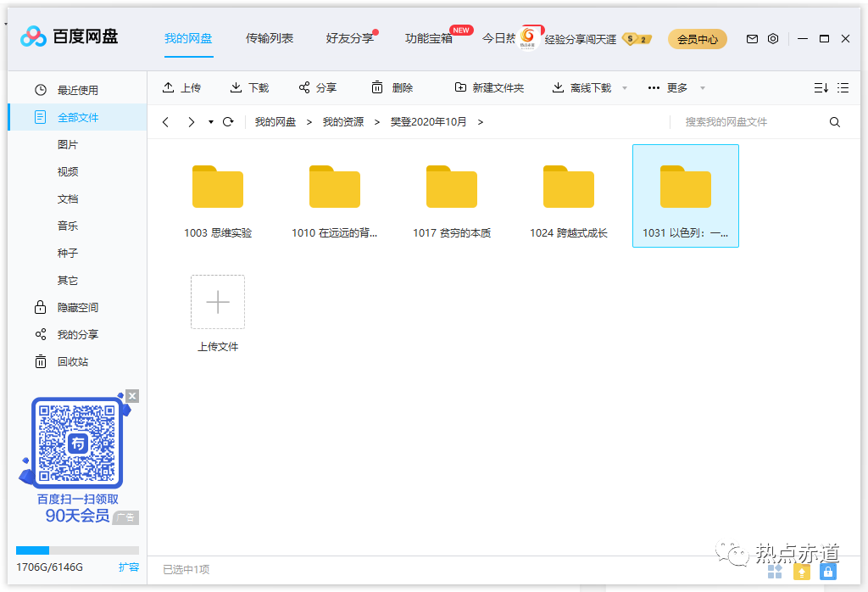Viewport: 868px width, 592px height.
Task: Open the settings hexagon icon
Action: pyautogui.click(x=773, y=39)
